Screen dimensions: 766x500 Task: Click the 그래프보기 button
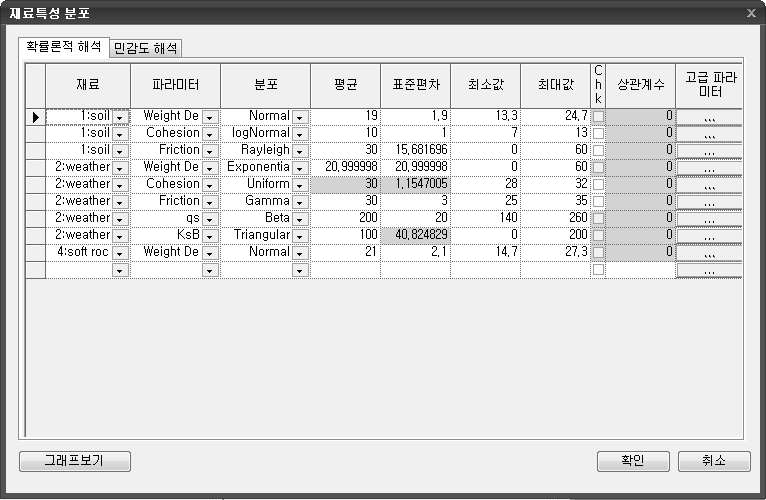tap(75, 461)
